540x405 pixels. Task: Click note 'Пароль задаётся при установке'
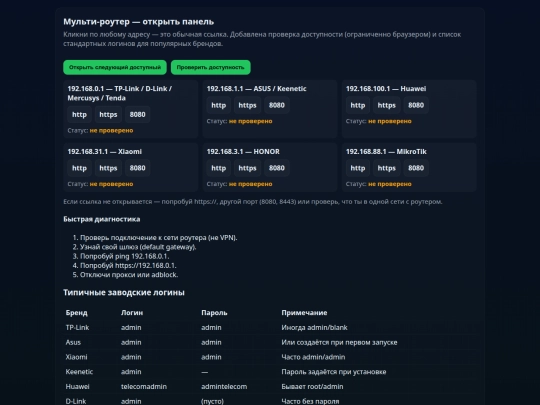(x=334, y=372)
